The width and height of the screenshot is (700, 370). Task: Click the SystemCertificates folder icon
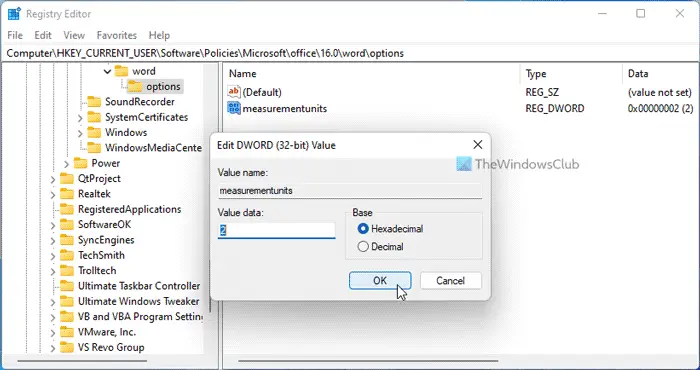pos(94,117)
